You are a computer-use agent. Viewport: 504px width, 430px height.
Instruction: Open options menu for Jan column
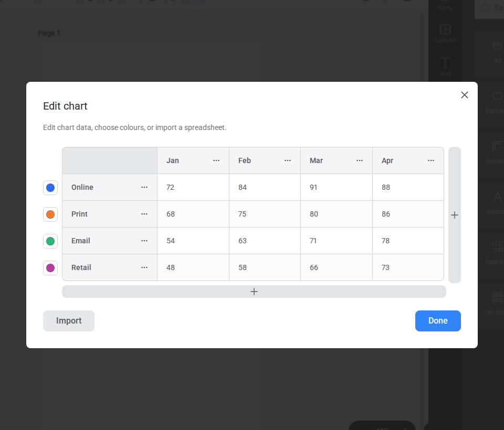coord(216,160)
